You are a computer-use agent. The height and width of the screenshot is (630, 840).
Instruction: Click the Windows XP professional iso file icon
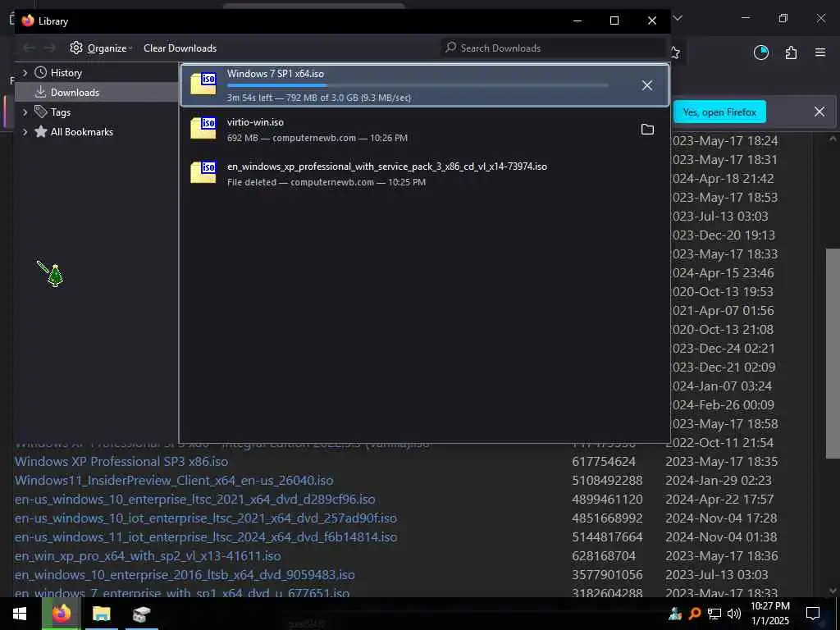click(x=203, y=172)
